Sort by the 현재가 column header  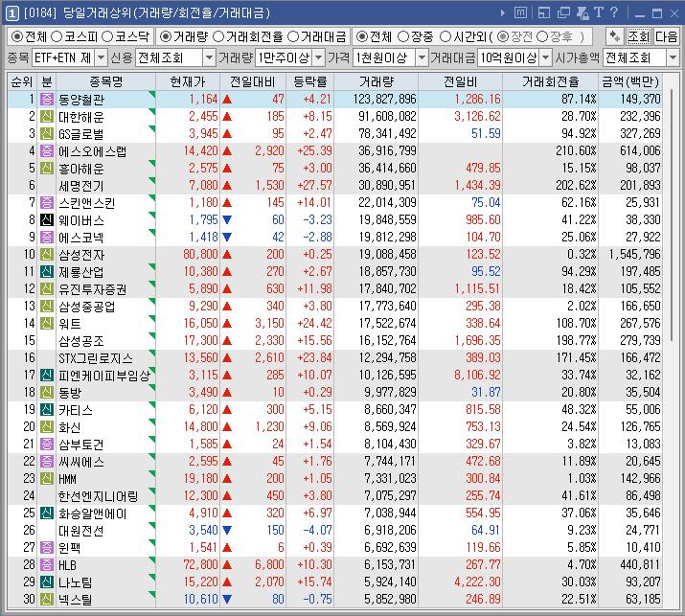(x=188, y=81)
